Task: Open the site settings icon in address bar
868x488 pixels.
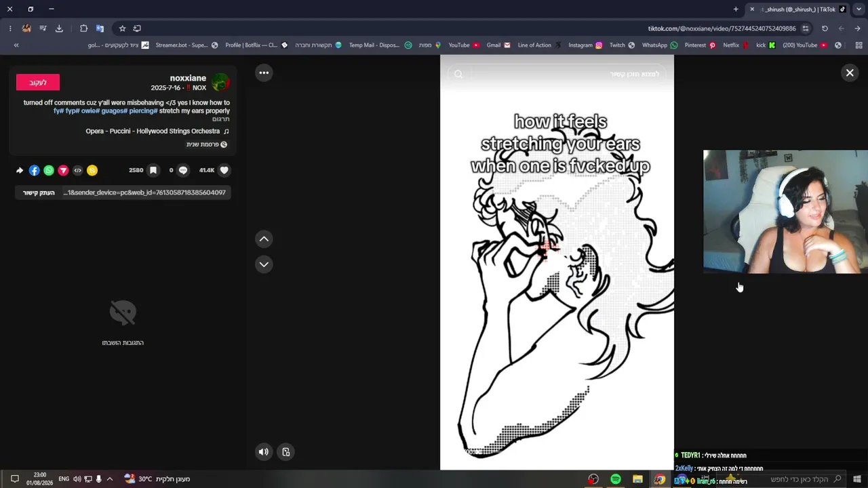Action: tap(806, 28)
